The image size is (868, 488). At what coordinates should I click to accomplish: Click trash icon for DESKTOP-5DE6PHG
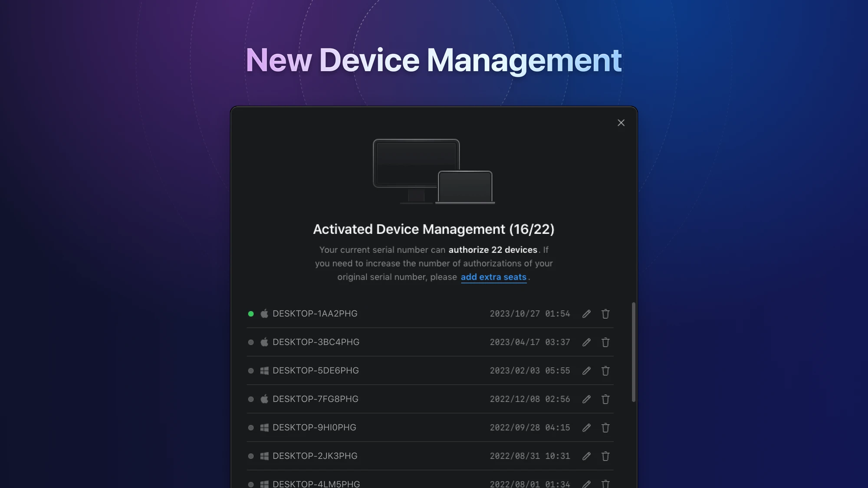click(605, 370)
